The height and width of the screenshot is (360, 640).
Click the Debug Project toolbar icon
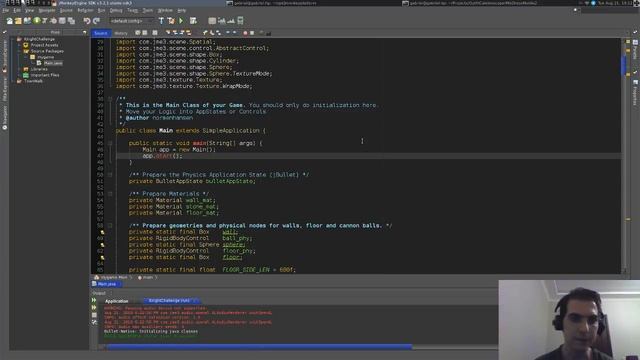[193, 21]
